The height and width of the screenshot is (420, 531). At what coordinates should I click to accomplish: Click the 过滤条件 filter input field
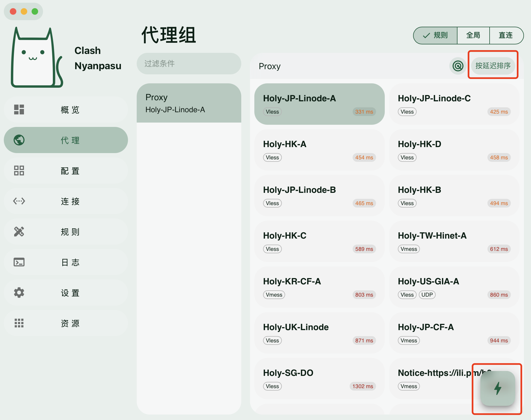click(x=189, y=63)
